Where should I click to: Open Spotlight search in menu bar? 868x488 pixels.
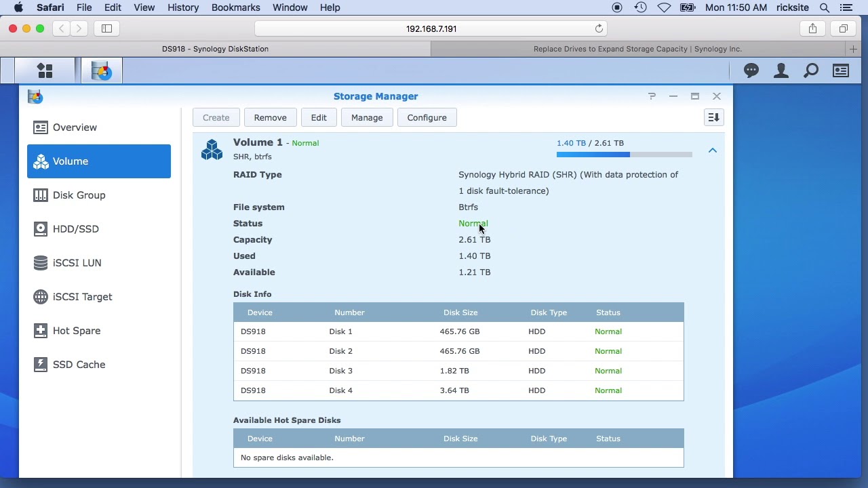point(825,7)
